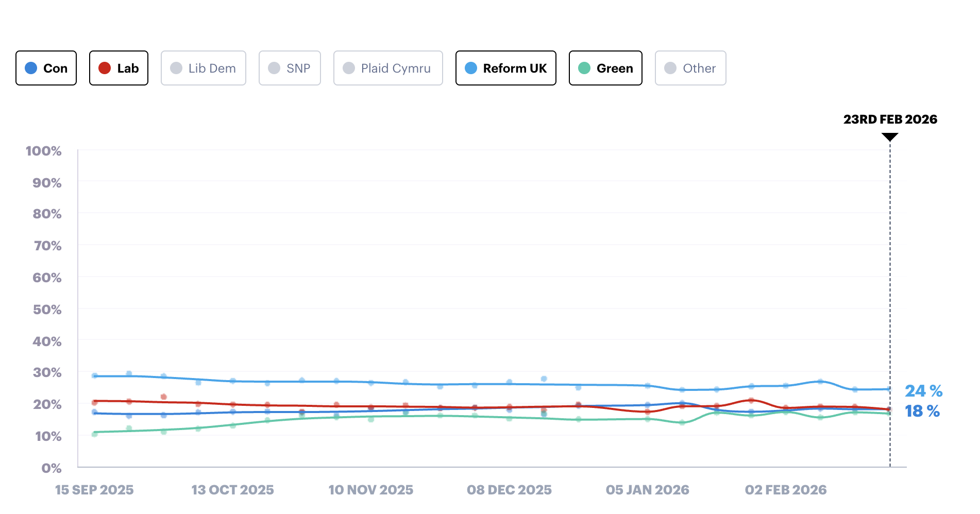Image resolution: width=980 pixels, height=514 pixels.
Task: Toggle off the Green party line
Action: point(605,68)
